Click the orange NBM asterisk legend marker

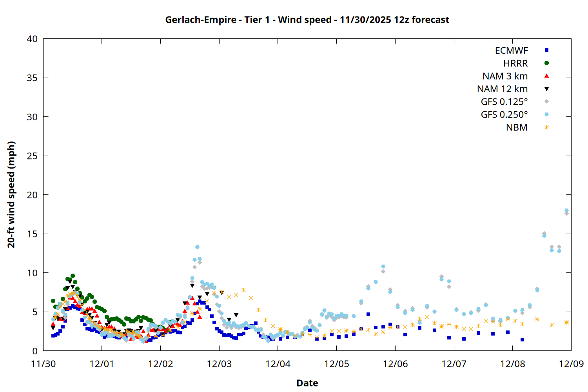pyautogui.click(x=546, y=127)
